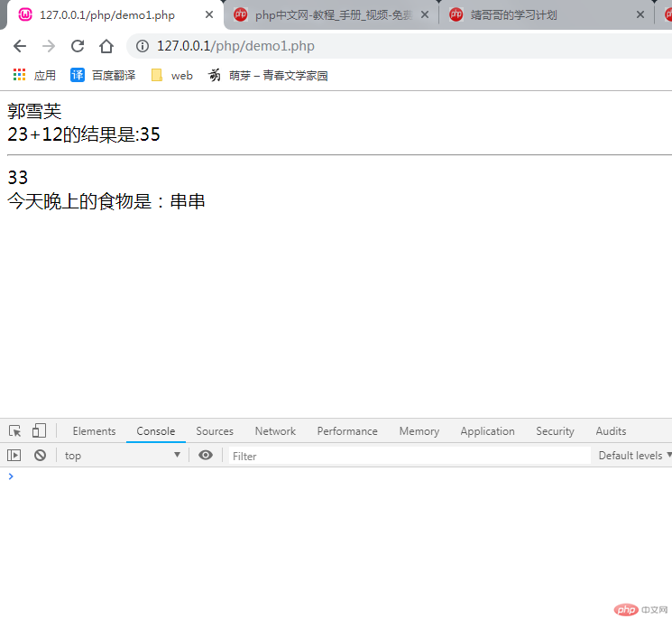Close the php中文网 tab
672x619 pixels.
pyautogui.click(x=425, y=15)
